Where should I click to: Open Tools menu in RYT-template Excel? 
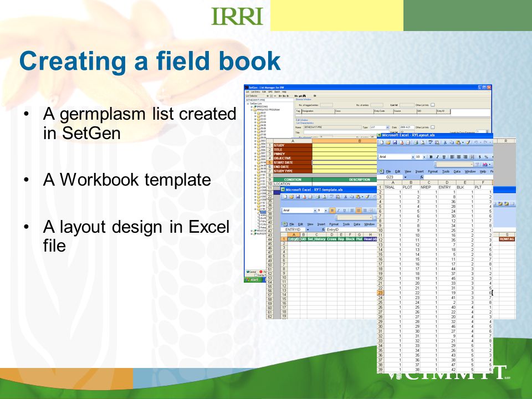[346, 224]
